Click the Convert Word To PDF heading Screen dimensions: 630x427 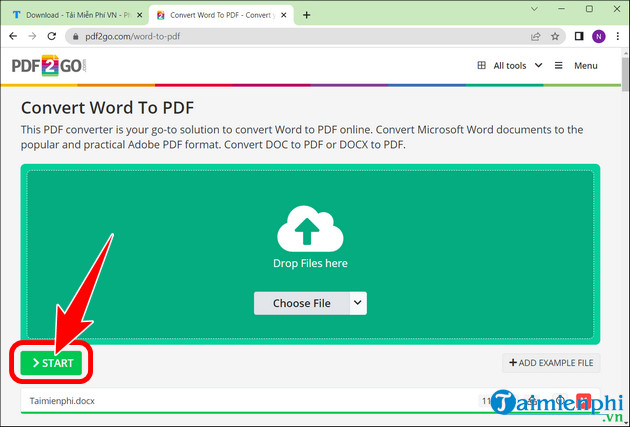pyautogui.click(x=107, y=108)
